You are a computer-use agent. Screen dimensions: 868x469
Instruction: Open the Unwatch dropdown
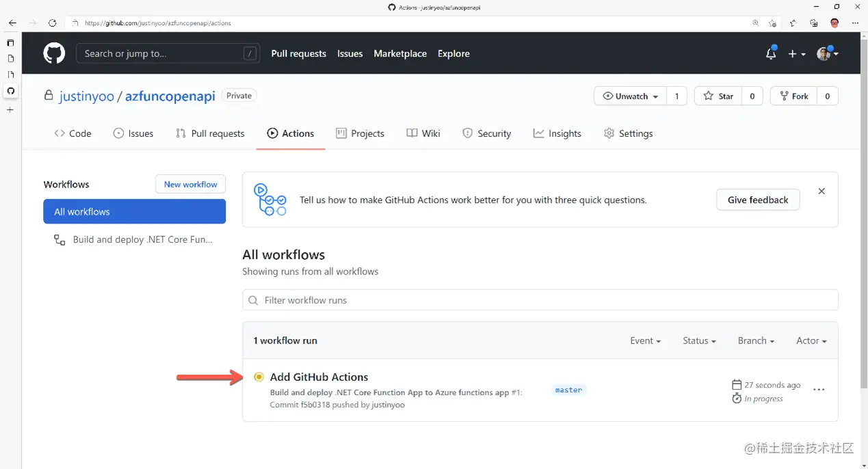coord(630,96)
